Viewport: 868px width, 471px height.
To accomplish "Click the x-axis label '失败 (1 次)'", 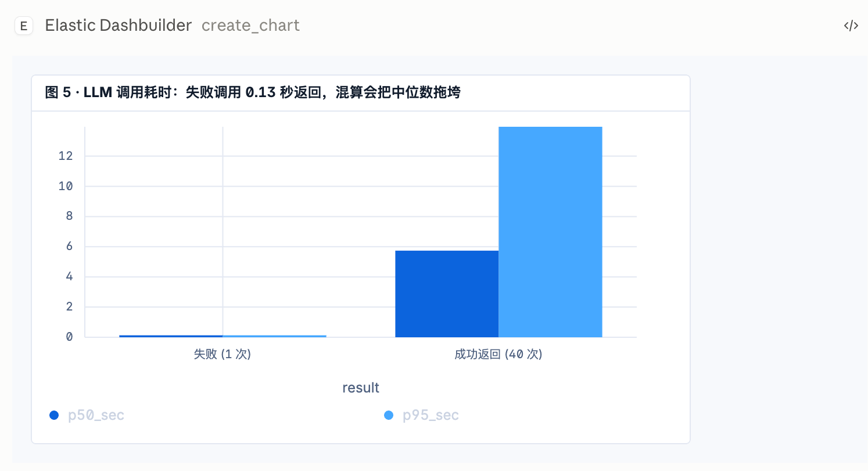I will point(223,354).
